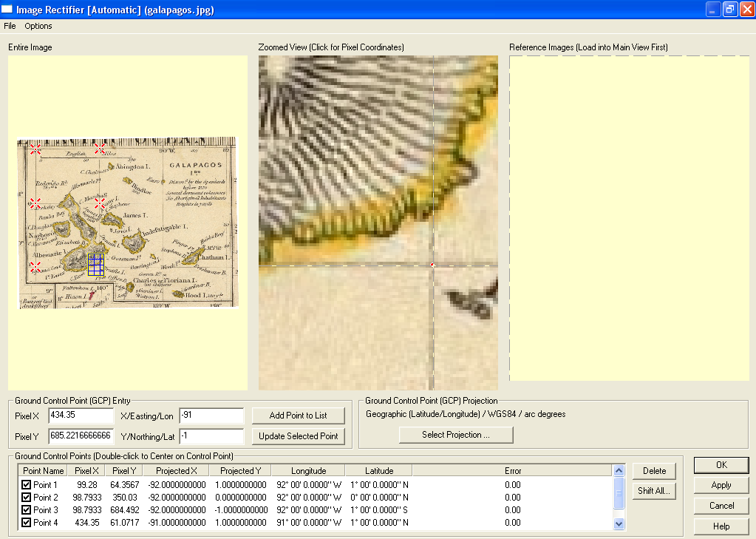Click the Projected X column header

[x=176, y=471]
